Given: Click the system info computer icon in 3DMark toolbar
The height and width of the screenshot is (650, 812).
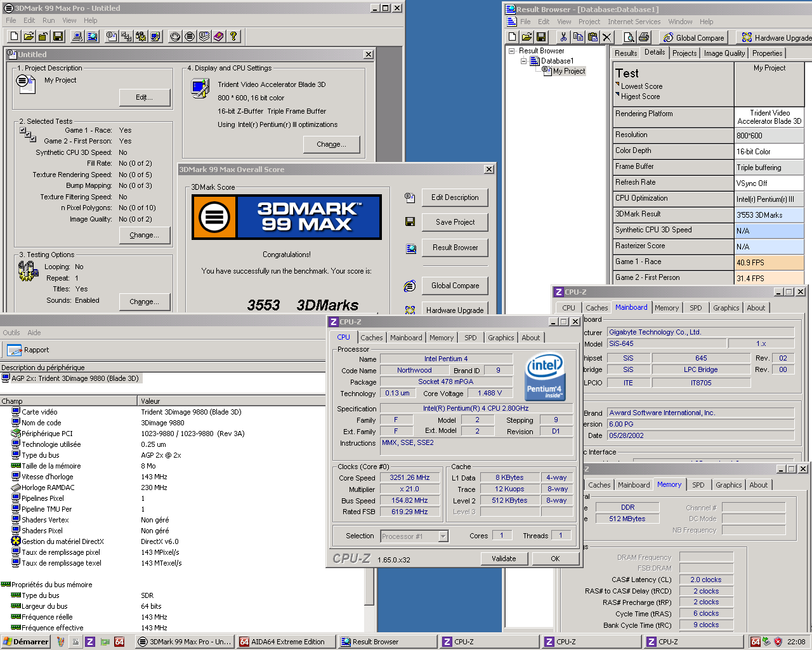Looking at the screenshot, I should pyautogui.click(x=77, y=37).
